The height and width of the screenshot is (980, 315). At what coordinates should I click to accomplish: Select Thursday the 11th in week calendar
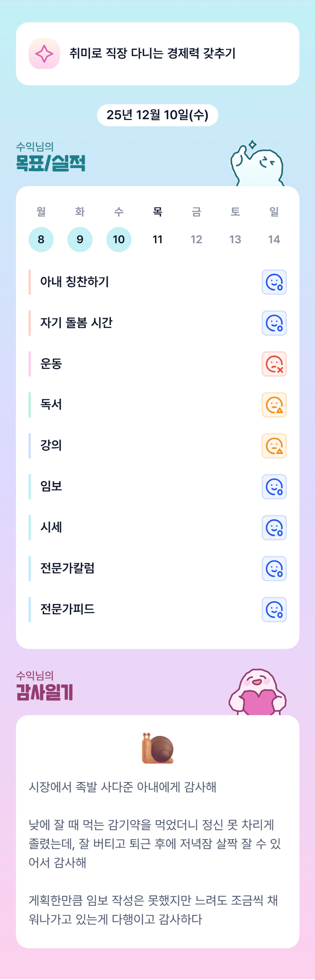(158, 239)
